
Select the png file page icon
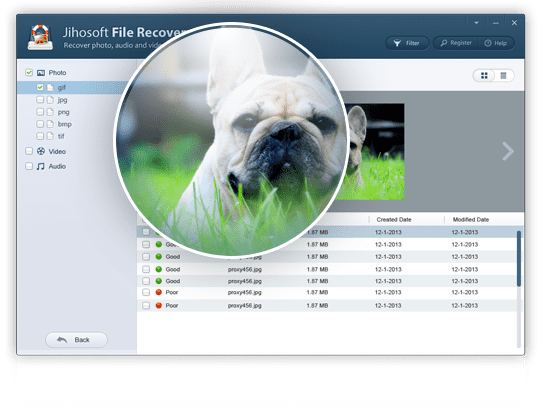click(50, 112)
